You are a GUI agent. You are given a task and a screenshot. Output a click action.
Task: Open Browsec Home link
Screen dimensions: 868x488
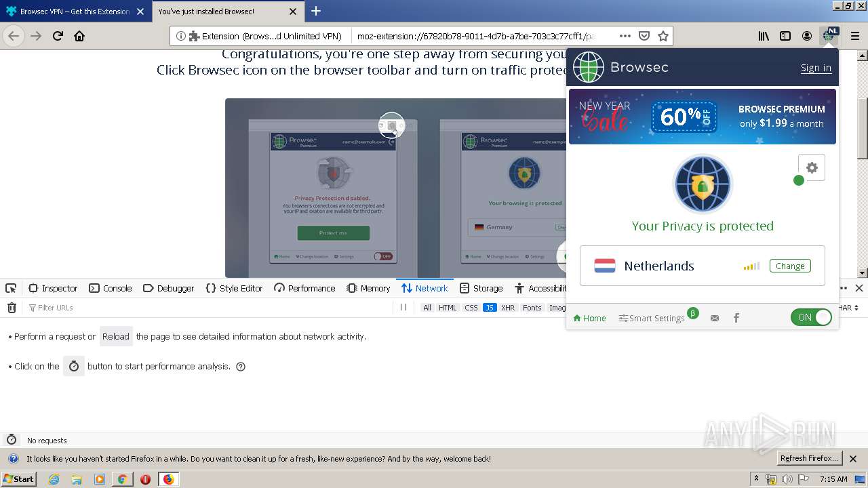(x=589, y=318)
